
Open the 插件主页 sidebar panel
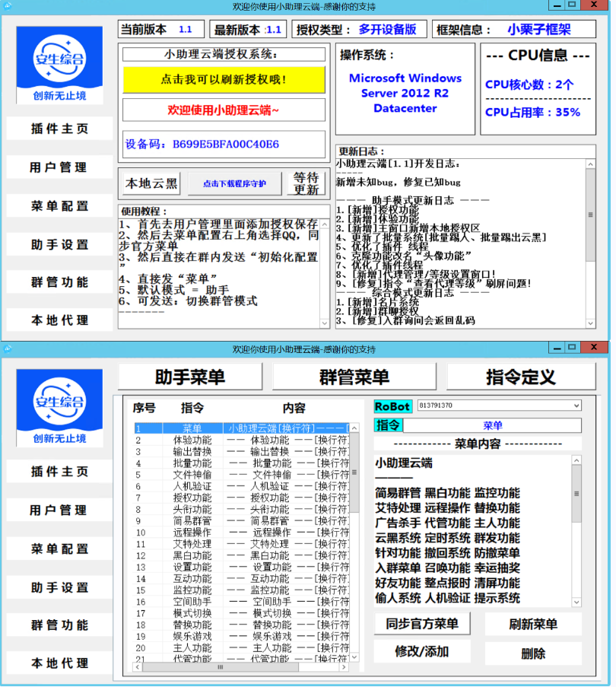[x=59, y=129]
